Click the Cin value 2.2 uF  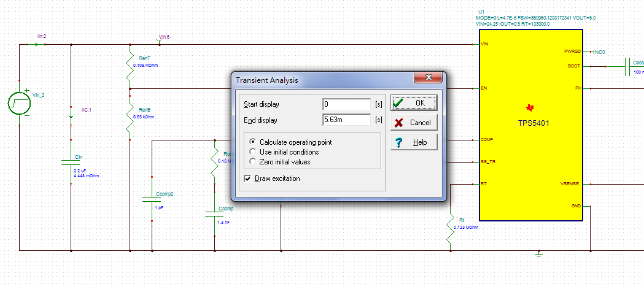point(79,171)
